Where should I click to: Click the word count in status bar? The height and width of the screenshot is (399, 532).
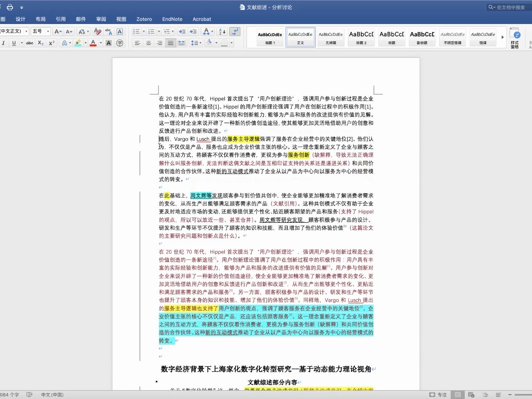[10, 395]
